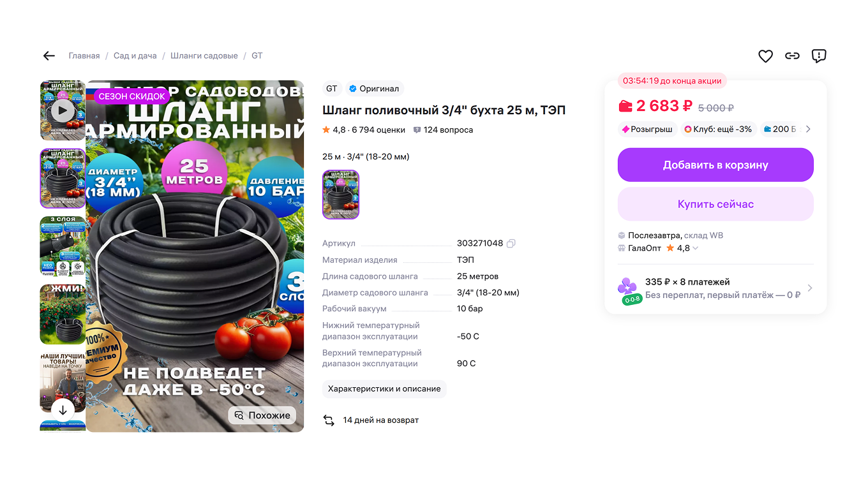The width and height of the screenshot is (868, 481).
Task: Go back using the arrow icon
Action: (x=49, y=56)
